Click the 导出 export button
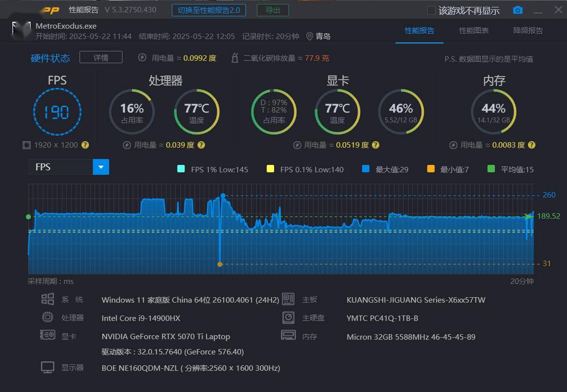Viewport: 567px width, 392px height. click(273, 10)
